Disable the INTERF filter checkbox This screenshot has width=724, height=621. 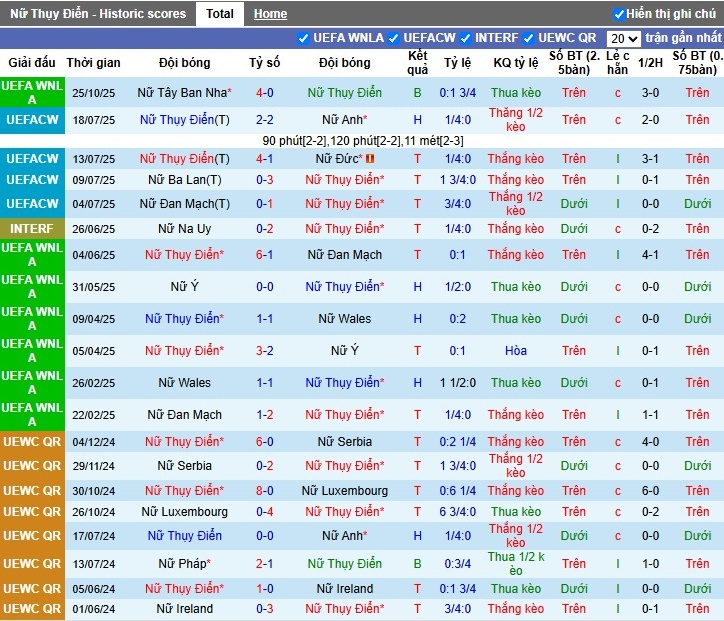click(x=465, y=38)
